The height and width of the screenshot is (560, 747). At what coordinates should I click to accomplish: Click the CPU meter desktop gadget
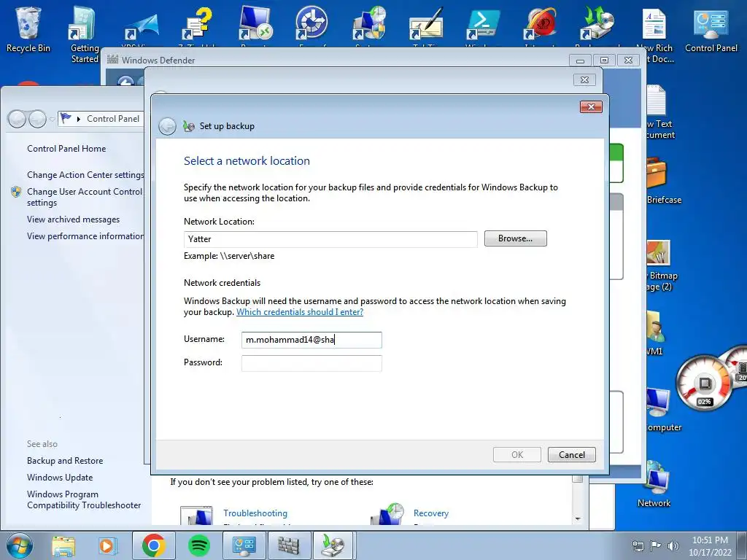point(704,384)
